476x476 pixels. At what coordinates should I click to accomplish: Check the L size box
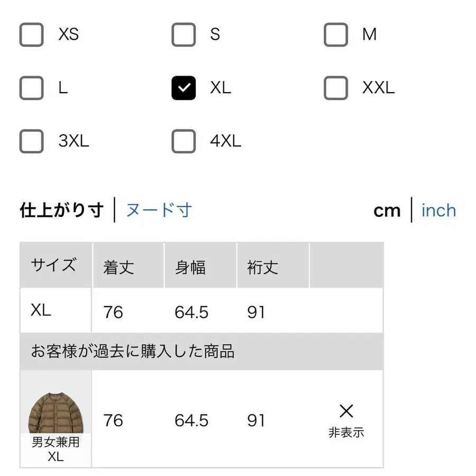click(x=31, y=88)
